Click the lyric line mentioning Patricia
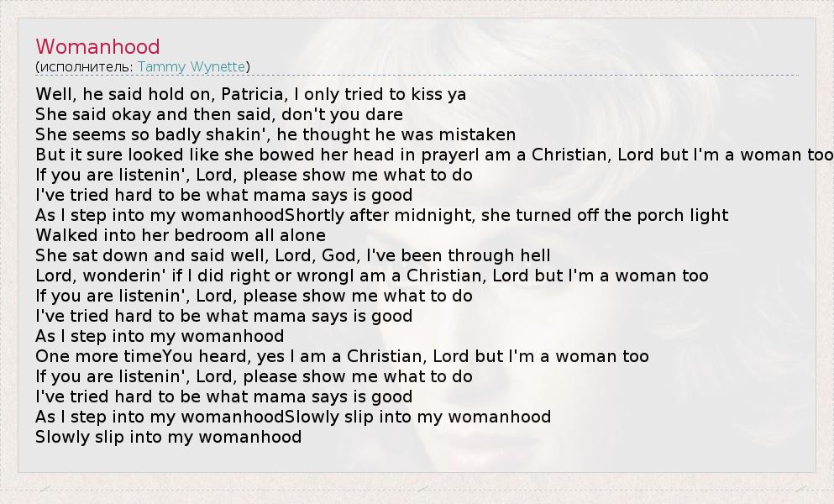The height and width of the screenshot is (504, 834). tap(250, 94)
